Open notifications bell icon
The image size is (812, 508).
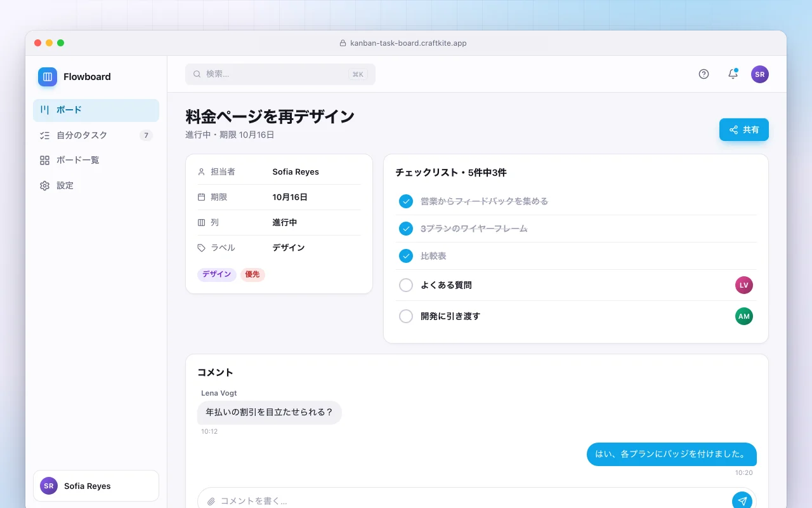(733, 74)
